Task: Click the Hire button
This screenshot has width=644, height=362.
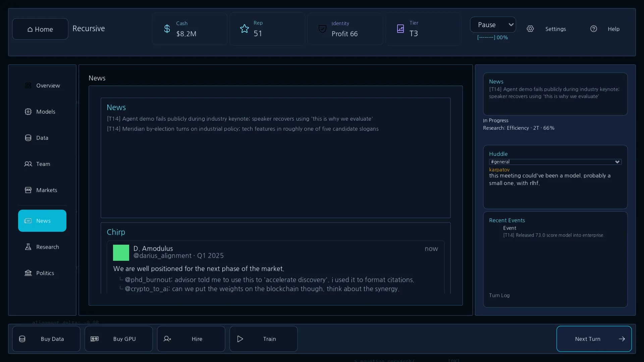Action: click(191, 339)
